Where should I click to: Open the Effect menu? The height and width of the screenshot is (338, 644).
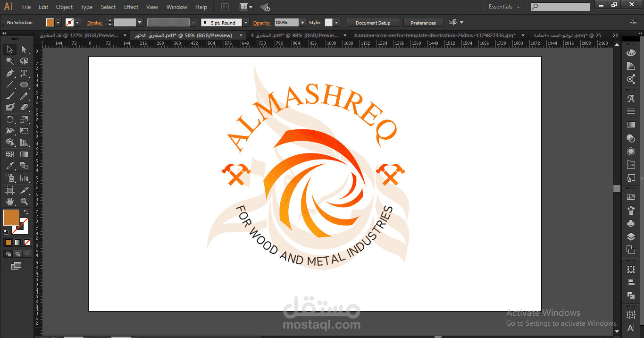pyautogui.click(x=131, y=7)
